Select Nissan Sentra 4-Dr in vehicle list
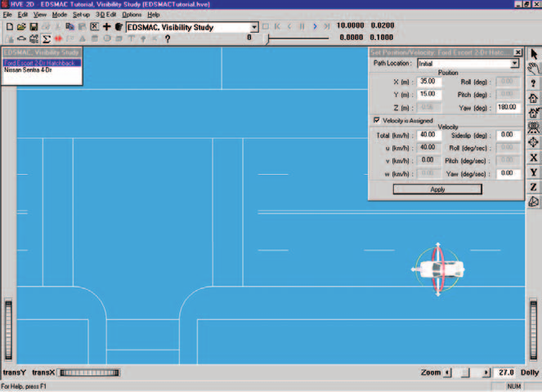This screenshot has width=542, height=392. pyautogui.click(x=28, y=70)
